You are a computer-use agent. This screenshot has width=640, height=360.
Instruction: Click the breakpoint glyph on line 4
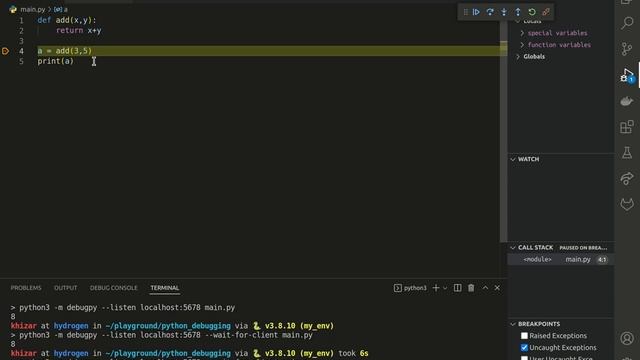(x=5, y=51)
